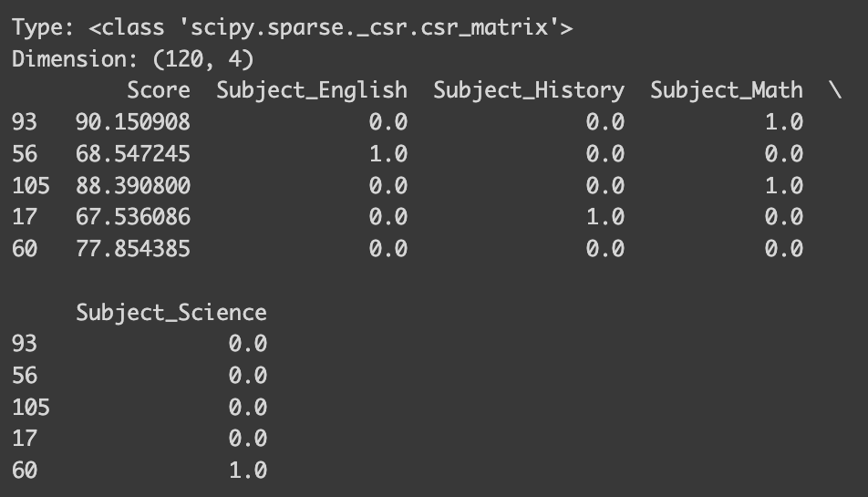Screen dimensions: 868x497
Task: Click the backslash line-continuation character
Action: (x=835, y=90)
